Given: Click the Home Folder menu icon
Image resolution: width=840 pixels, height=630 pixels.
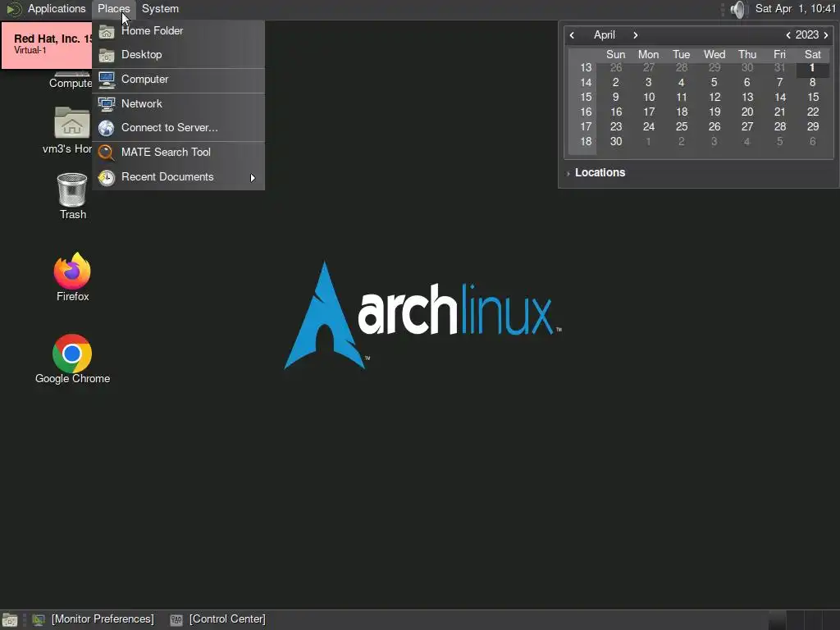Looking at the screenshot, I should coord(107,32).
